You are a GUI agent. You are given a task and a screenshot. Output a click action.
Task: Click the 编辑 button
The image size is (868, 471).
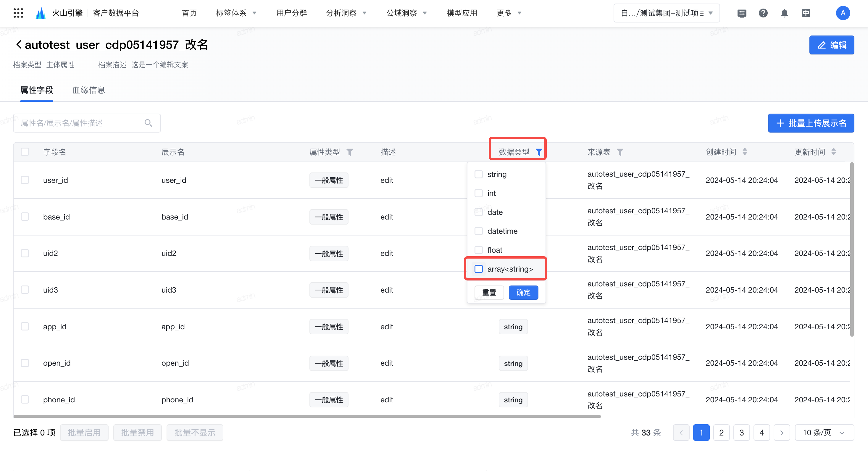[831, 45]
